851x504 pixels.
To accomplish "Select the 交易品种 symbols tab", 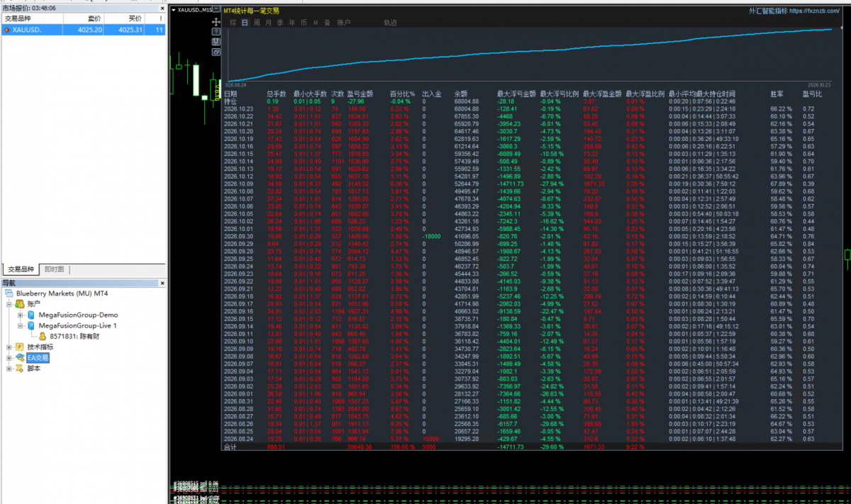I will pyautogui.click(x=21, y=269).
